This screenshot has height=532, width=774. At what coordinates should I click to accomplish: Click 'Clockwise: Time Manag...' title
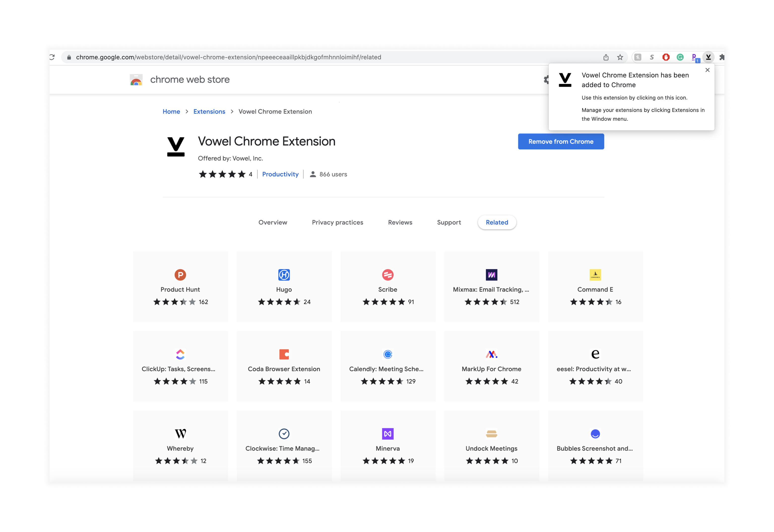click(283, 449)
